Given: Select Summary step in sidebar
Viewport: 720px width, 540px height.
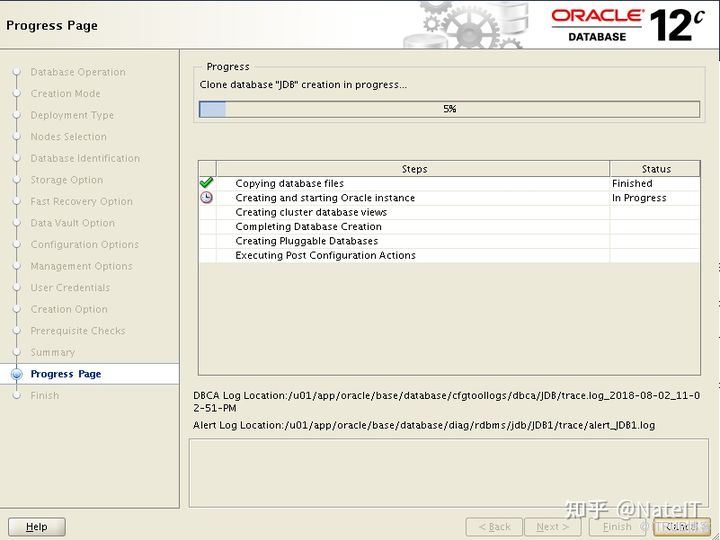Looking at the screenshot, I should [52, 353].
